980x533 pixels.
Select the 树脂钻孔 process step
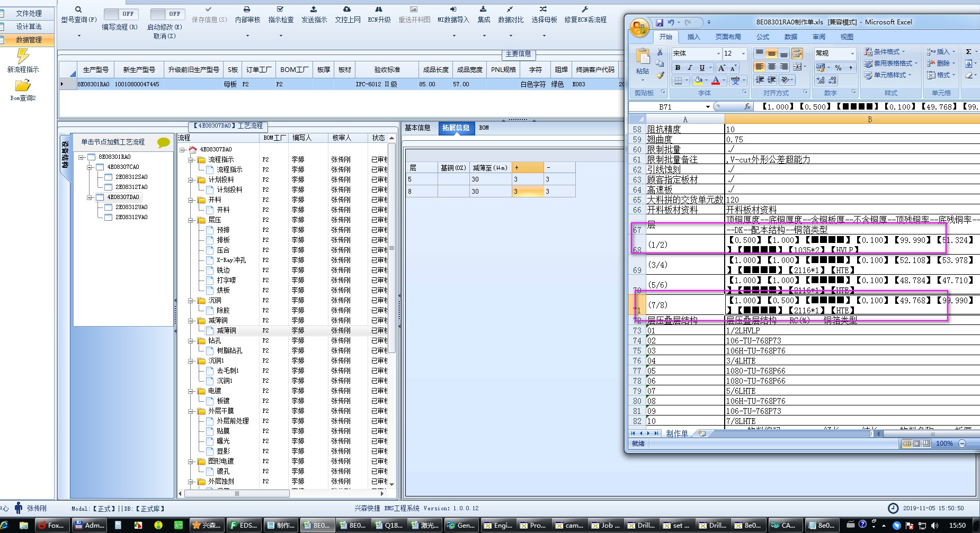coord(229,350)
